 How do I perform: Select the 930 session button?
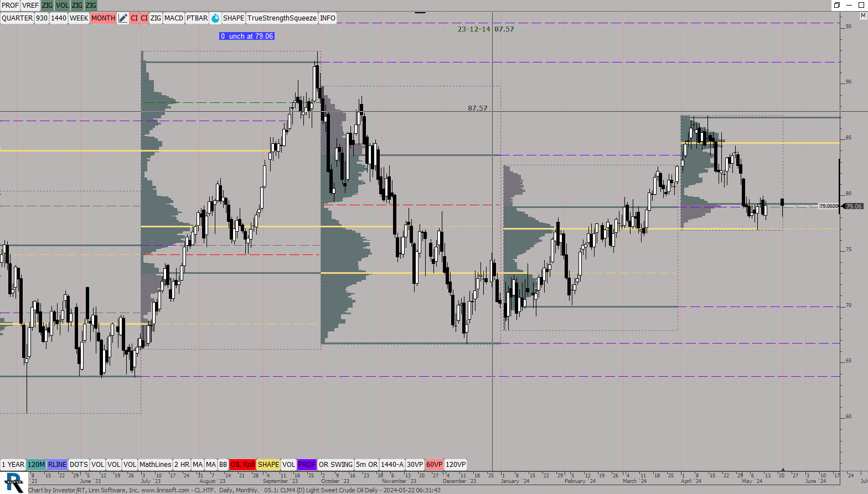click(42, 18)
